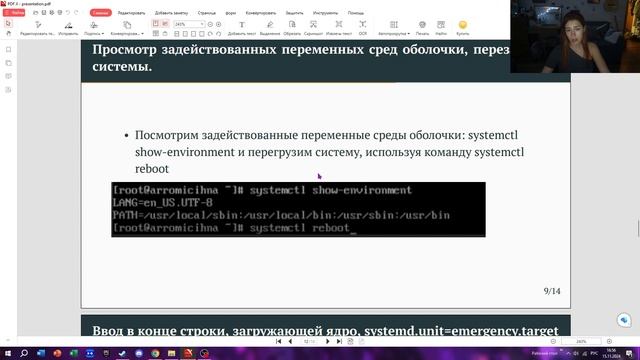Click the zoom out minus icon in ribbon

(x=210, y=24)
